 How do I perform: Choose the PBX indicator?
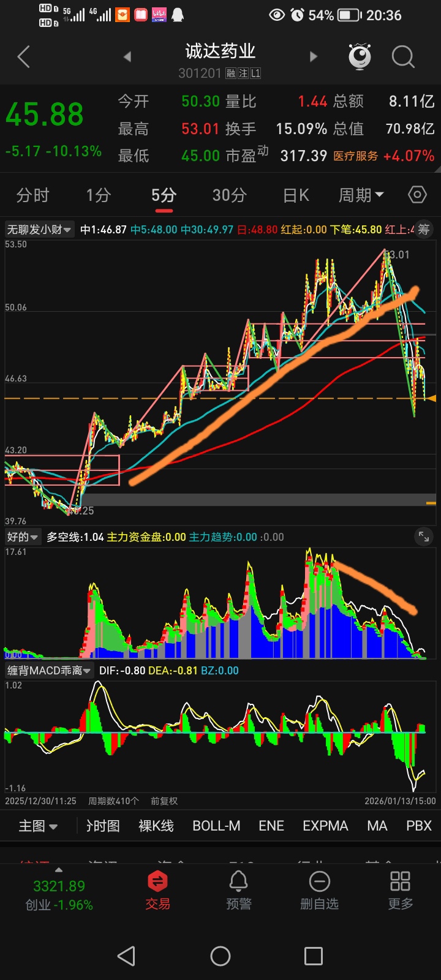(419, 826)
